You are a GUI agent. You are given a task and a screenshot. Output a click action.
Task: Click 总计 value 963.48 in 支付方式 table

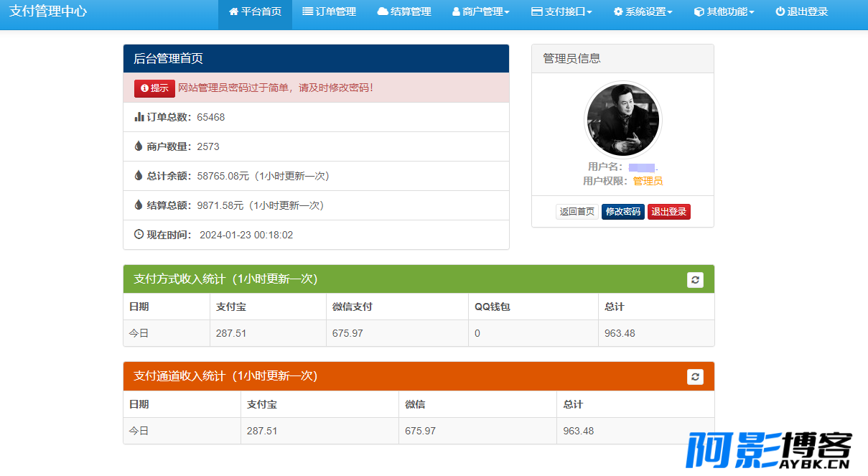tap(620, 333)
